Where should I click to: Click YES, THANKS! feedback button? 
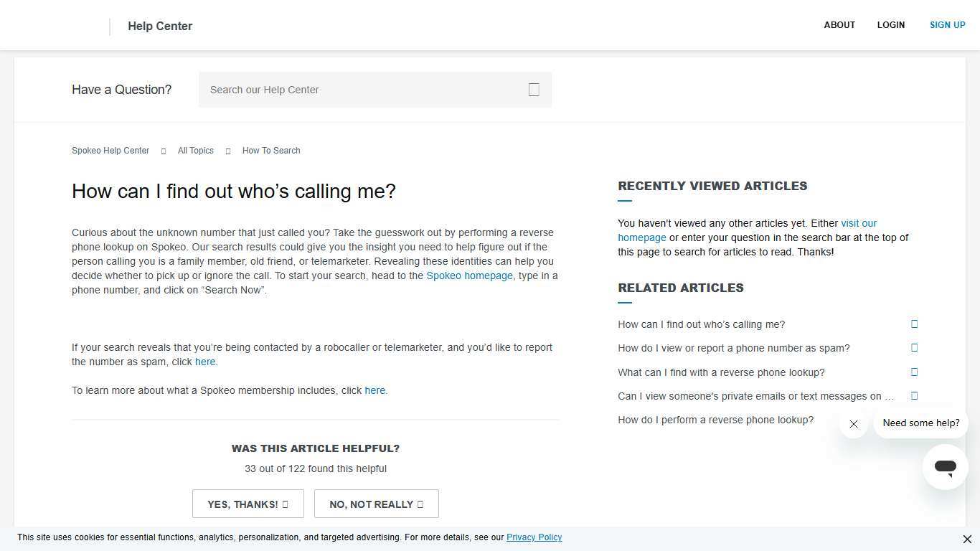pyautogui.click(x=248, y=504)
